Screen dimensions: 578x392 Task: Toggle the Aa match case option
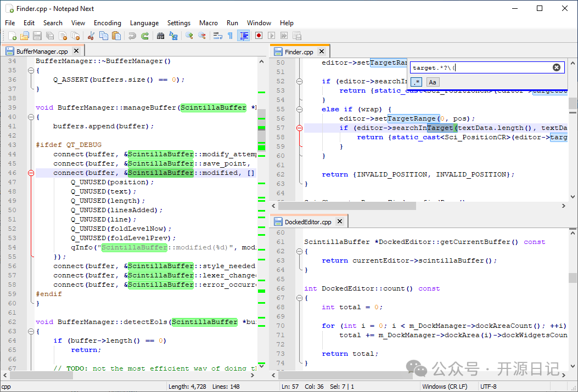tap(433, 82)
